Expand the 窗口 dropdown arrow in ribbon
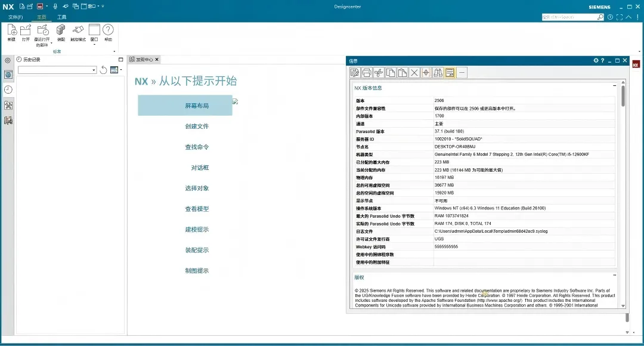This screenshot has height=346, width=644. [94, 44]
